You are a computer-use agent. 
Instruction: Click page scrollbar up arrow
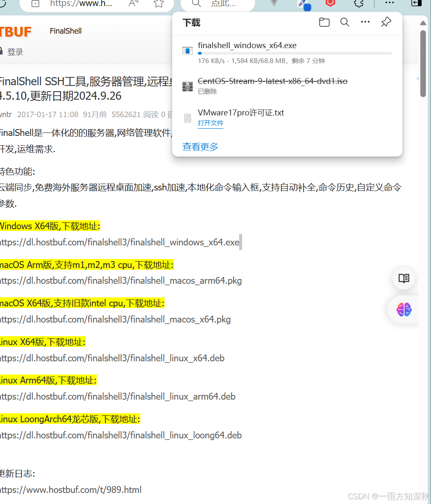point(423,23)
